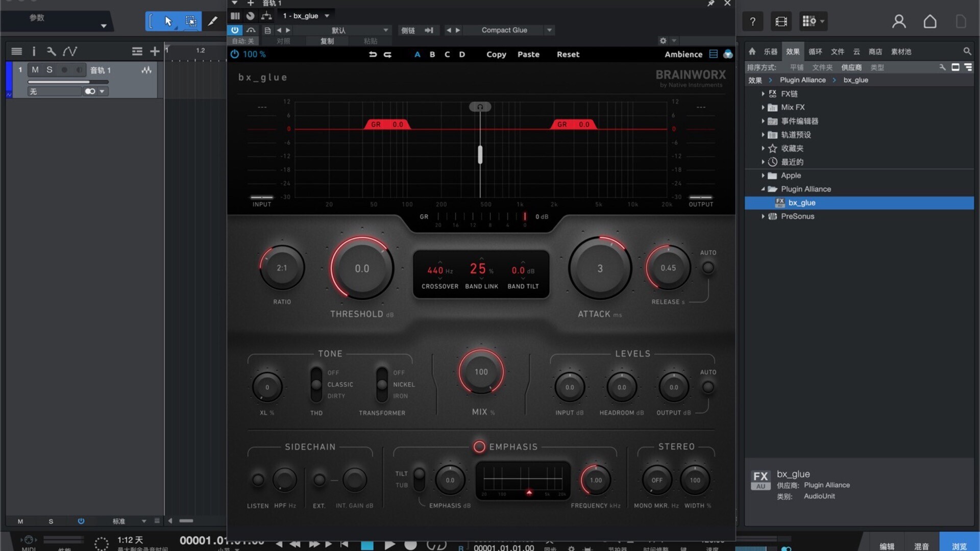Click the help question mark icon
The image size is (980, 551).
(752, 21)
